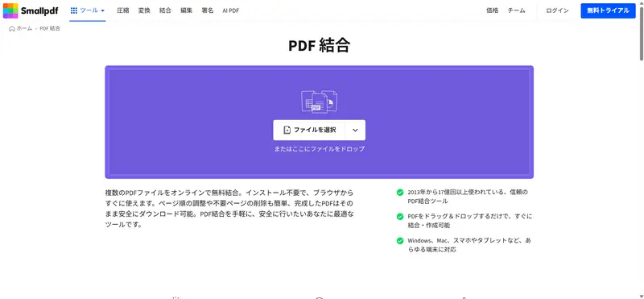Click the ログイン button
The image size is (644, 299).
pyautogui.click(x=557, y=10)
